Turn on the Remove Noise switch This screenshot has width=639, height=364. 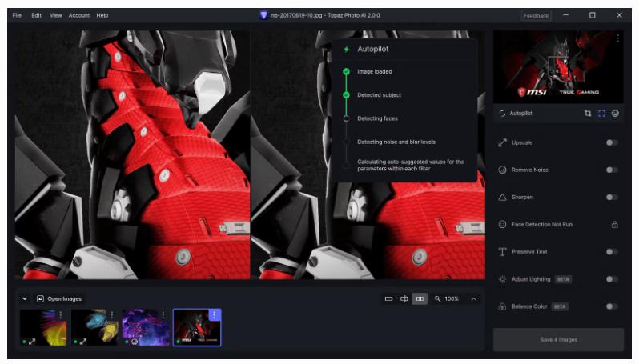click(612, 170)
